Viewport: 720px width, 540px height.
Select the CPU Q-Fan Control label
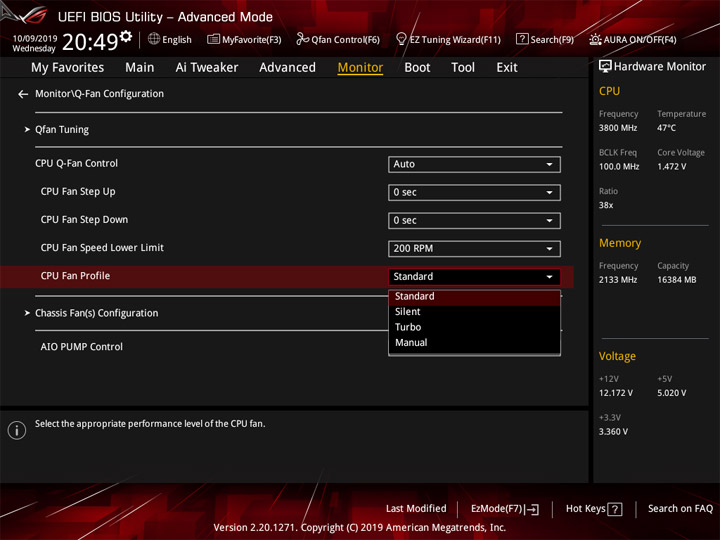point(76,163)
